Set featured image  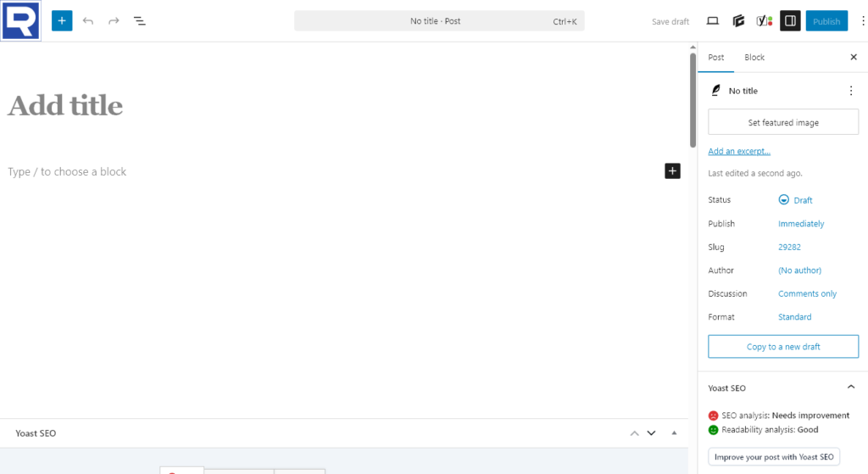[783, 122]
